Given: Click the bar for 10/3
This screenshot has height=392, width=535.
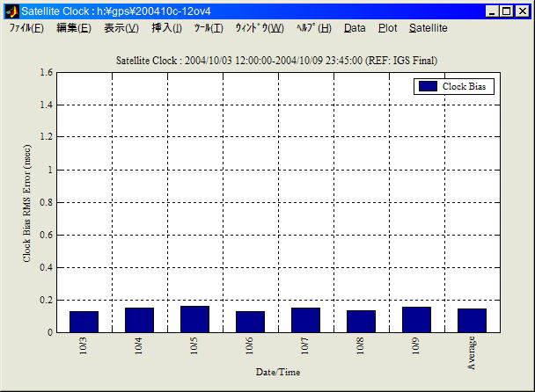Looking at the screenshot, I should [84, 322].
